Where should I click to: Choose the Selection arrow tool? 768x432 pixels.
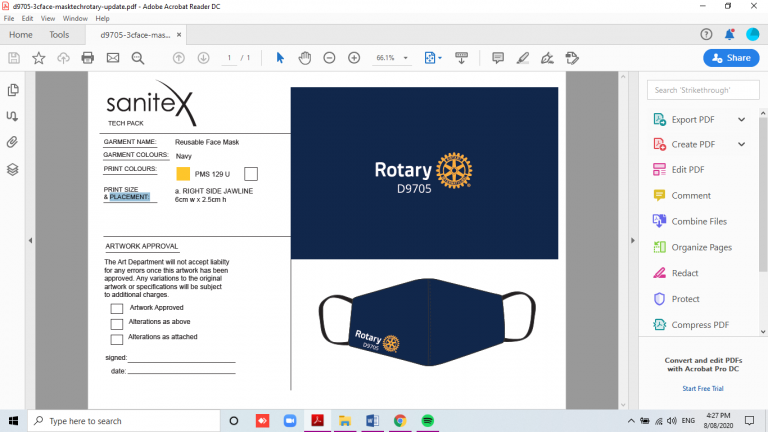(x=280, y=58)
